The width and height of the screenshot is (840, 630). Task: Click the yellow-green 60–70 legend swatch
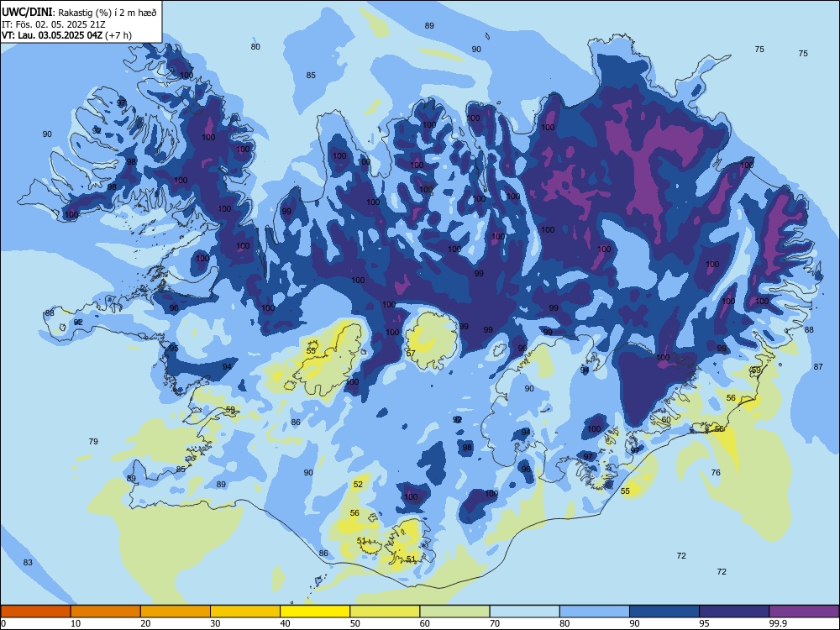tap(454, 612)
